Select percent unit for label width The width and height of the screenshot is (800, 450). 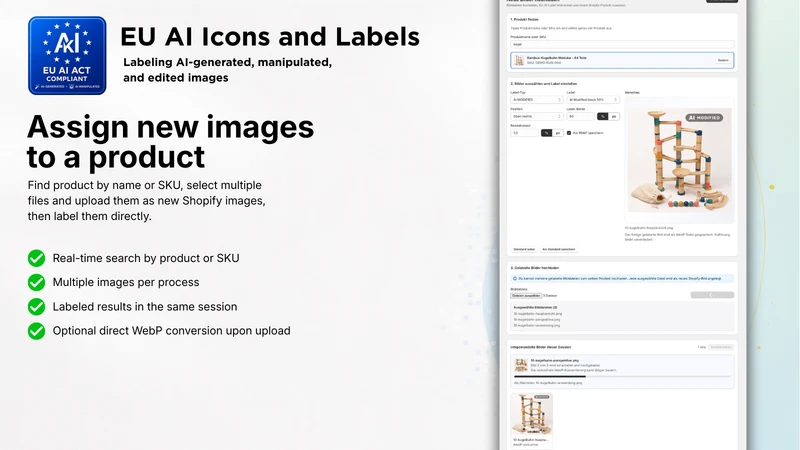(603, 116)
